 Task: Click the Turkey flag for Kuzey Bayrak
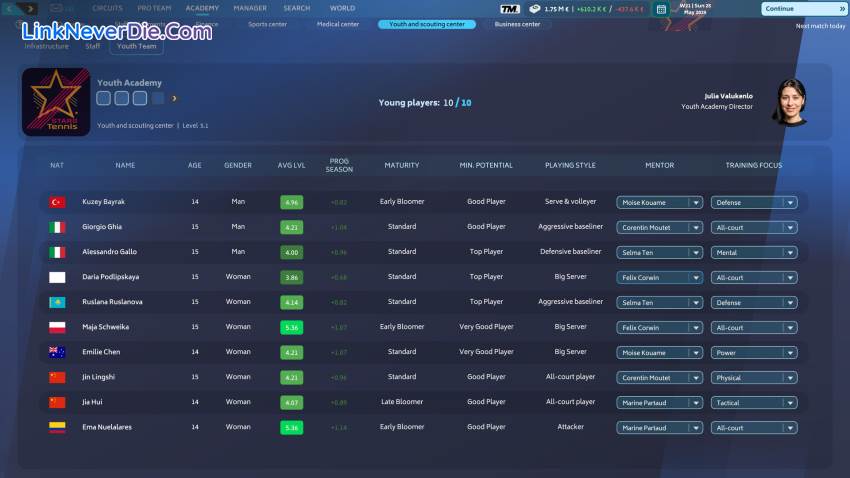point(57,202)
